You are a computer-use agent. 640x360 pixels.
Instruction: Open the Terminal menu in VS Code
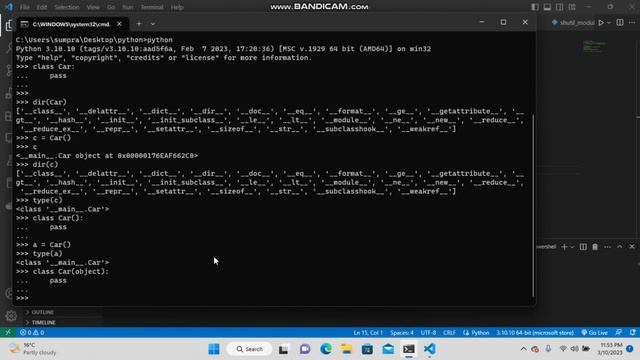coord(152,7)
